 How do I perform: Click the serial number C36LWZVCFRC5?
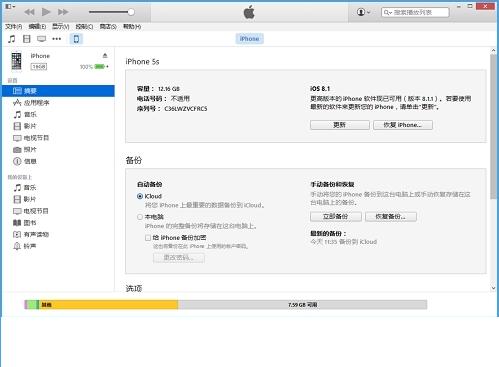tap(186, 109)
